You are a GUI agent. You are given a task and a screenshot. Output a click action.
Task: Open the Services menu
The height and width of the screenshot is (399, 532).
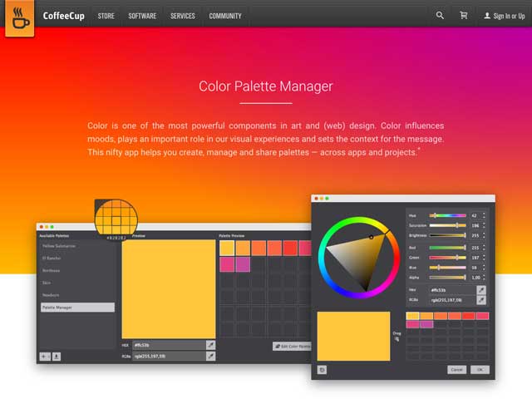tap(183, 16)
